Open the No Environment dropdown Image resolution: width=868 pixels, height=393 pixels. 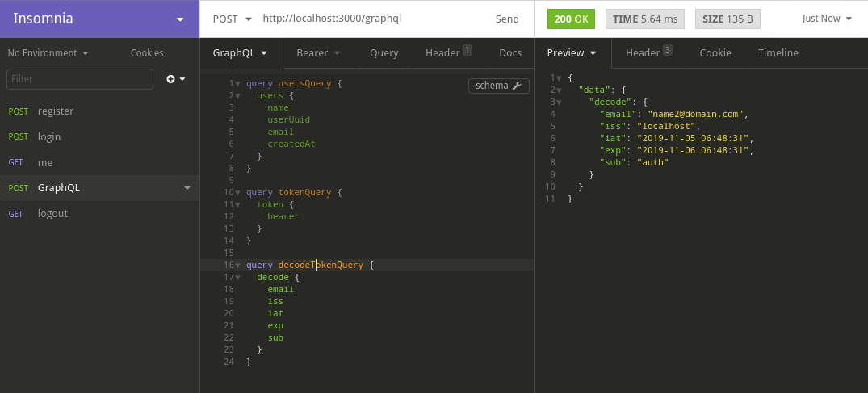pyautogui.click(x=48, y=53)
